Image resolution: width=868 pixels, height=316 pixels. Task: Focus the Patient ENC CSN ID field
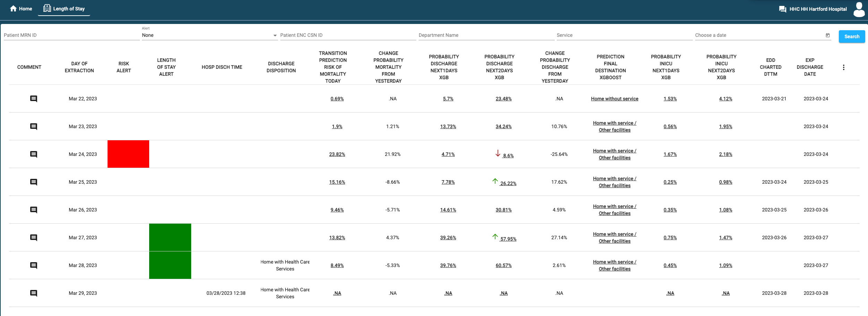(348, 35)
